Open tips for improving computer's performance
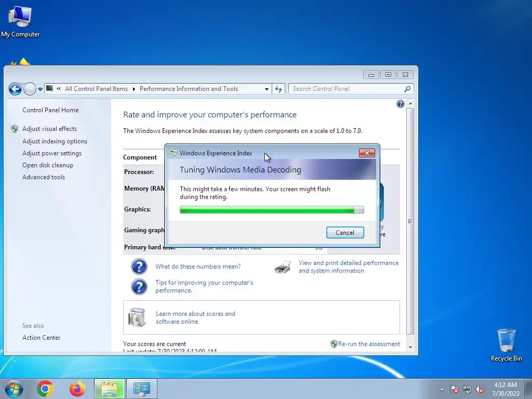Viewport: 532px width, 399px height. pyautogui.click(x=204, y=286)
